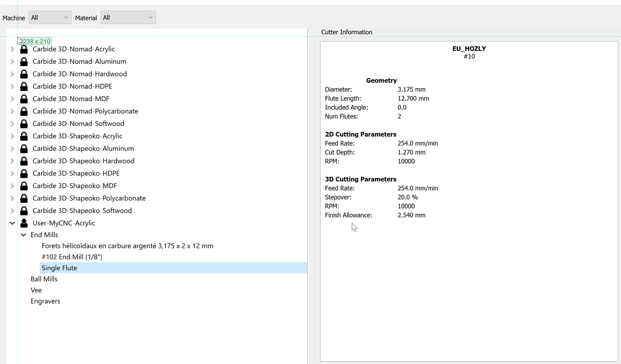Select Carbide 3D-Nomad-MDF row
The height and width of the screenshot is (364, 621).
point(71,99)
